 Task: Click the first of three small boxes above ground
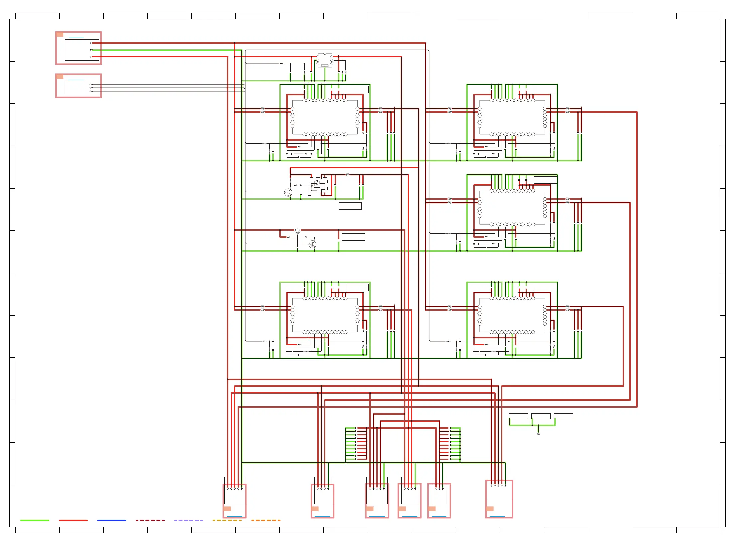point(518,416)
